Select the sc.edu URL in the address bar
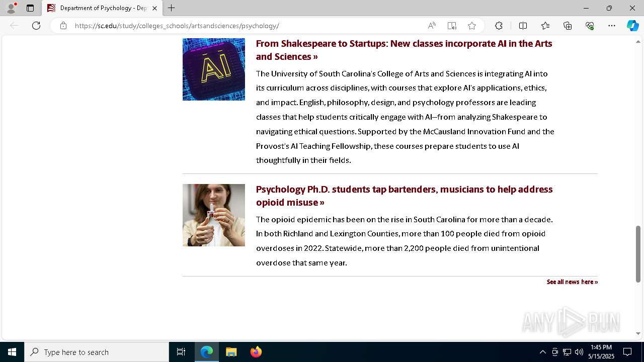The height and width of the screenshot is (362, 644). click(177, 26)
